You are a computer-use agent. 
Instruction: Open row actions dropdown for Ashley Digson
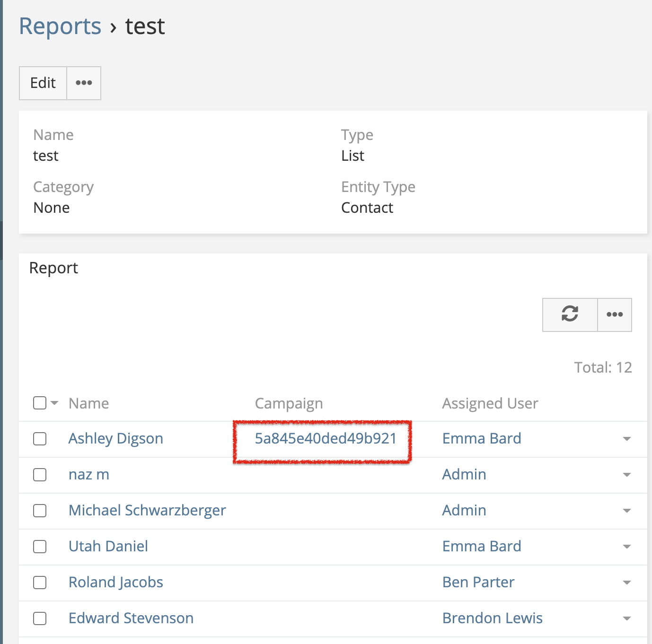pyautogui.click(x=626, y=439)
